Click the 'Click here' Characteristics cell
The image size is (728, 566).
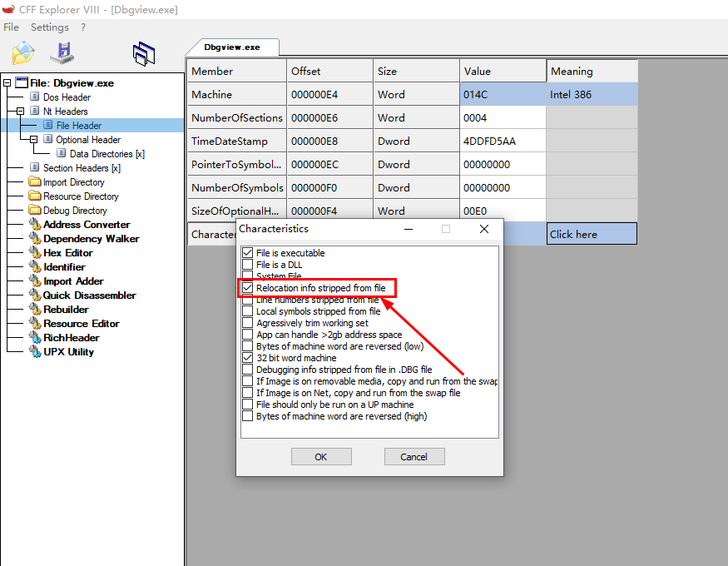click(x=592, y=234)
